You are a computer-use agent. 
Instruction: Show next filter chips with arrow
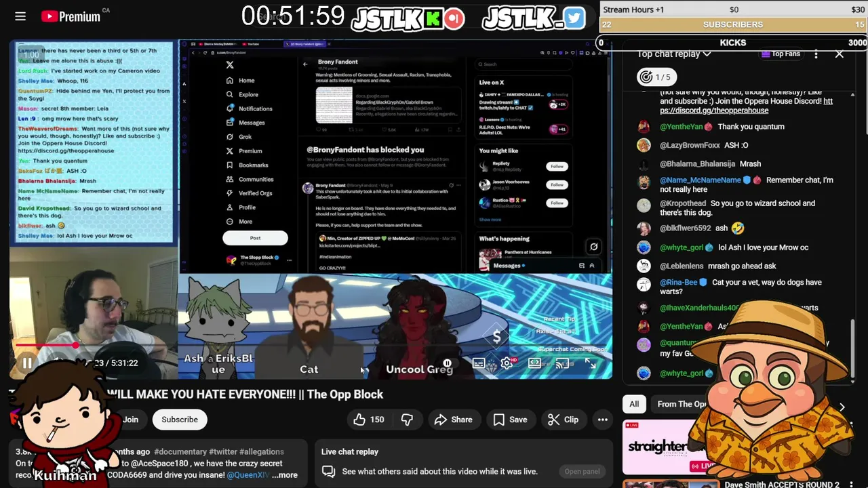point(842,407)
